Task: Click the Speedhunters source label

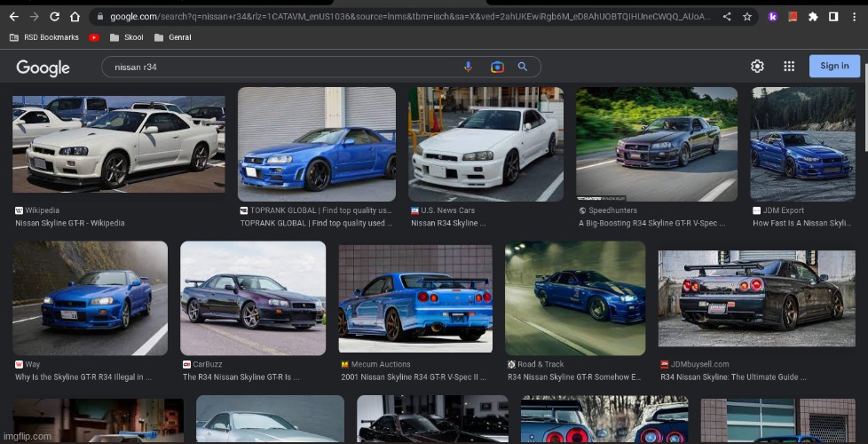Action: click(x=612, y=210)
